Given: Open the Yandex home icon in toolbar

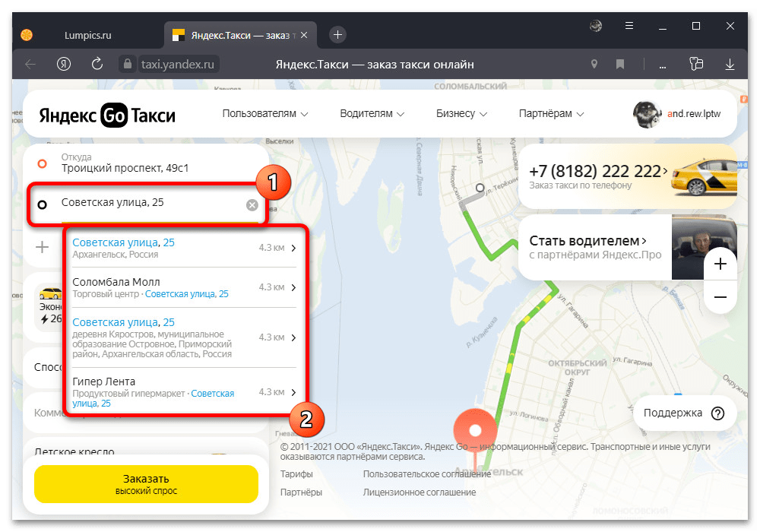Looking at the screenshot, I should coord(64,64).
